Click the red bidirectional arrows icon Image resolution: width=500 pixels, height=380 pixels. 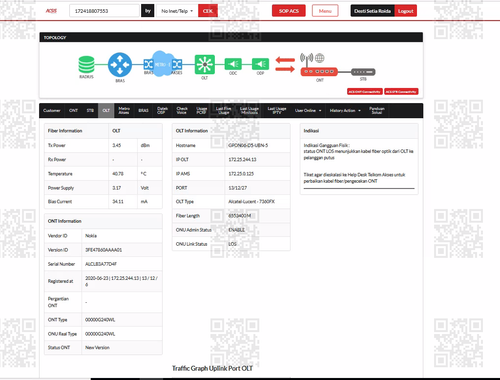pos(285,64)
